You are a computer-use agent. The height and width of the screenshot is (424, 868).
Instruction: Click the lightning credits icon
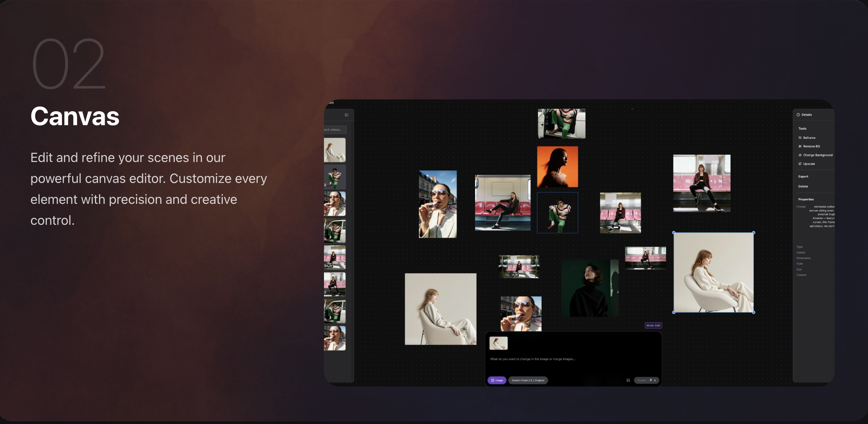[651, 380]
